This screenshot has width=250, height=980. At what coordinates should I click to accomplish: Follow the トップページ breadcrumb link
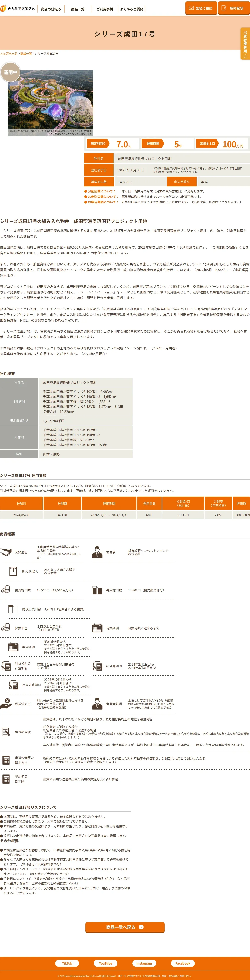pos(9,54)
